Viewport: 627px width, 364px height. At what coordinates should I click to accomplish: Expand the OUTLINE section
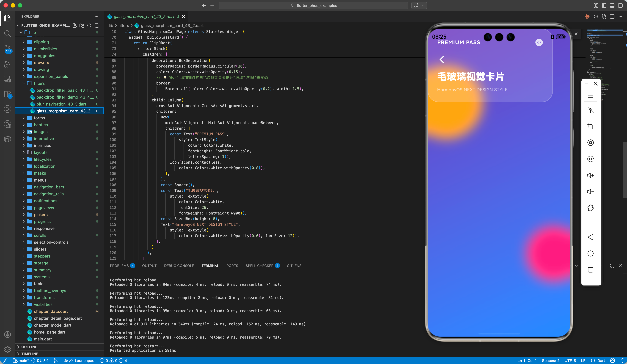(29, 347)
